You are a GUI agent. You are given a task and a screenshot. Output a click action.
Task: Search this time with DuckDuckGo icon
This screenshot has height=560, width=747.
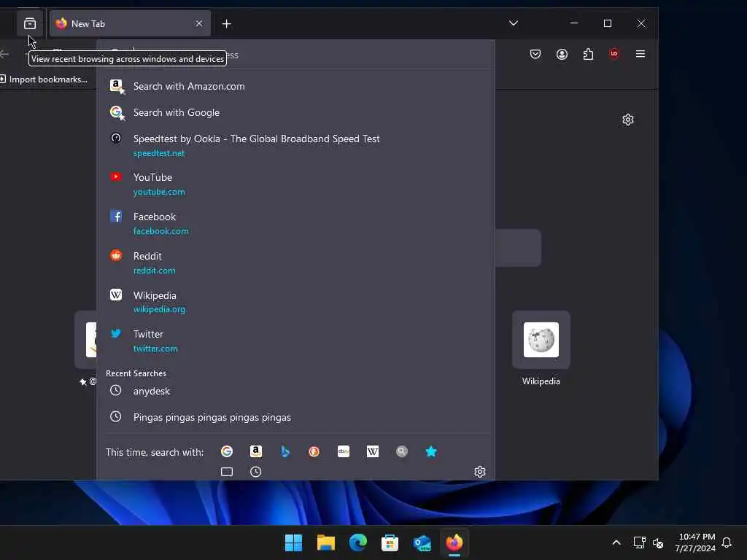point(314,451)
